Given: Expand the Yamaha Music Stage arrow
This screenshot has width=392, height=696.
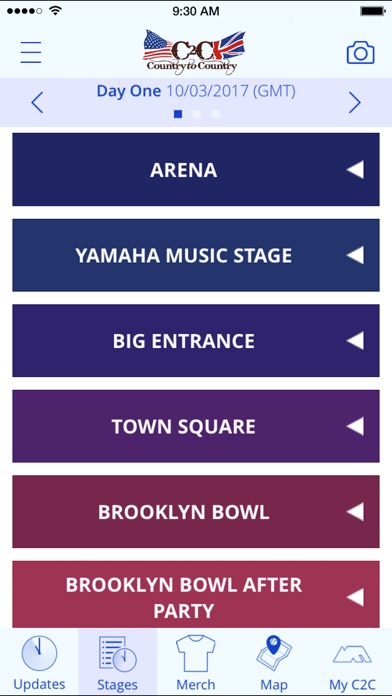Looking at the screenshot, I should pos(355,255).
